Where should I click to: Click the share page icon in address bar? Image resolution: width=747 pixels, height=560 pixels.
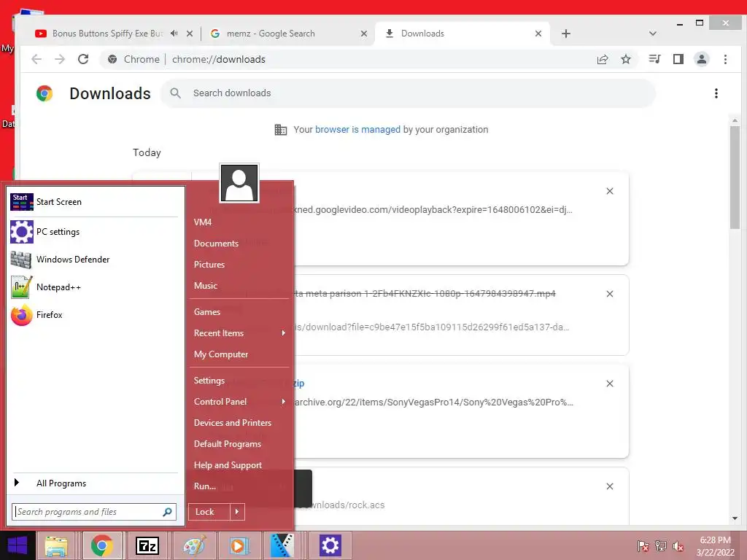click(603, 59)
